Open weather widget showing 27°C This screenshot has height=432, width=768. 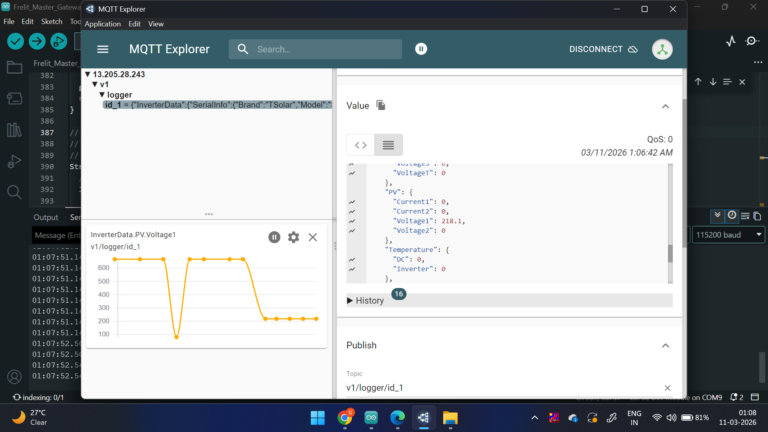pos(29,418)
